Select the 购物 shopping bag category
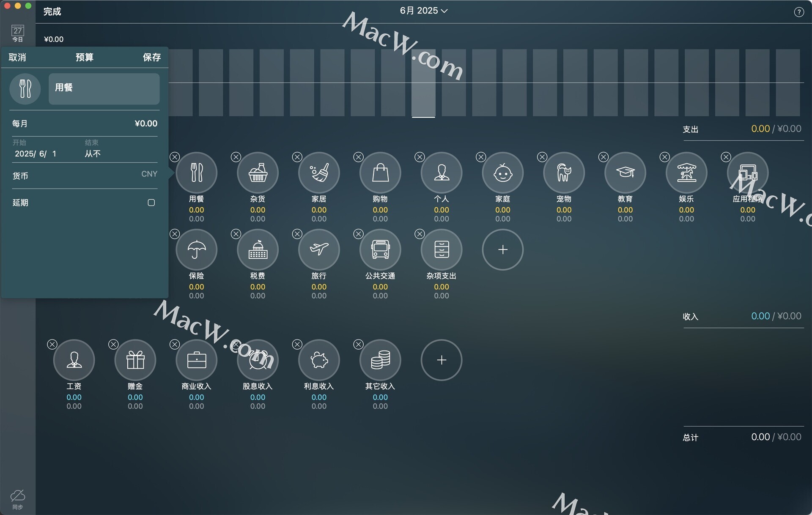Image resolution: width=812 pixels, height=515 pixels. 380,173
